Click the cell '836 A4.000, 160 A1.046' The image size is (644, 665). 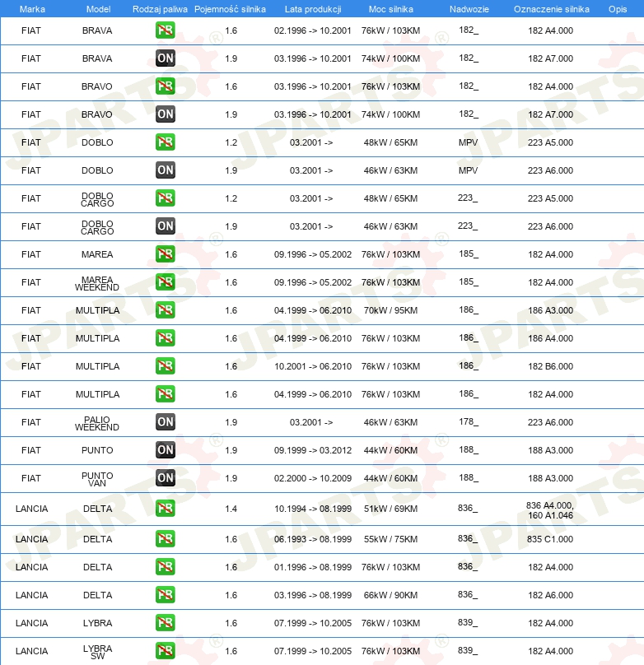pos(550,510)
